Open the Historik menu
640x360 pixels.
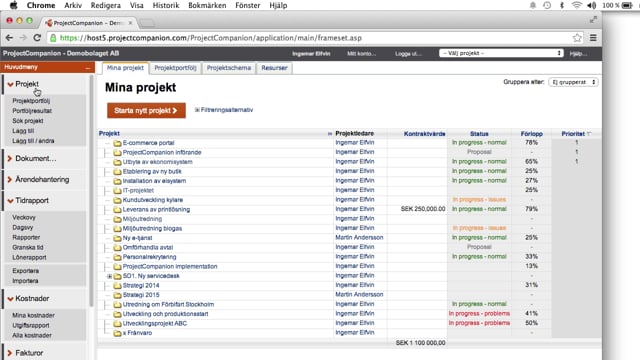[x=166, y=5]
